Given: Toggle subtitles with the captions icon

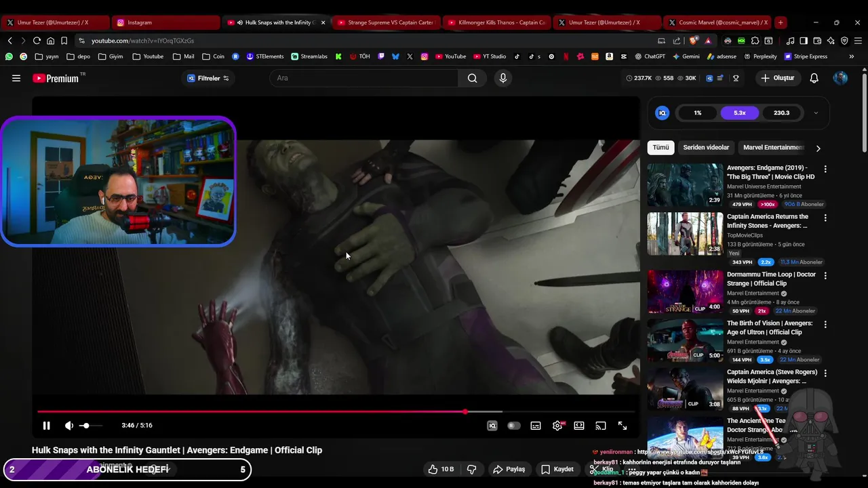Looking at the screenshot, I should click(x=536, y=426).
